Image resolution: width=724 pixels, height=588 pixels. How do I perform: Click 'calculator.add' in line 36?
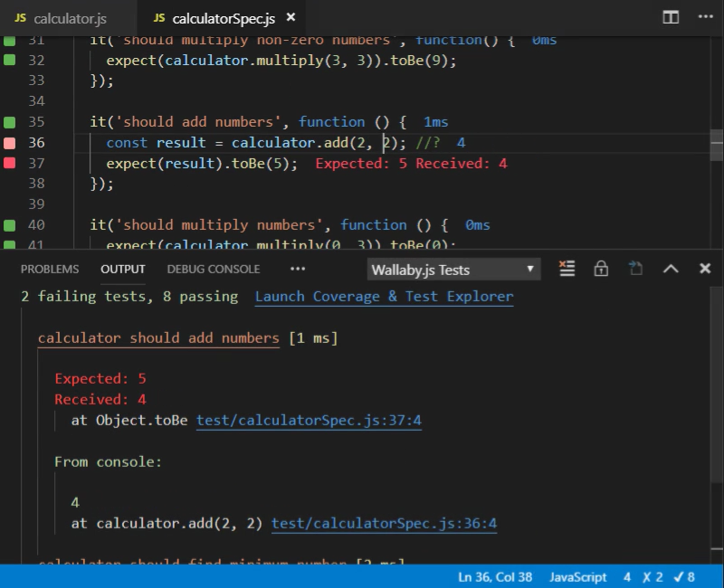tap(290, 143)
